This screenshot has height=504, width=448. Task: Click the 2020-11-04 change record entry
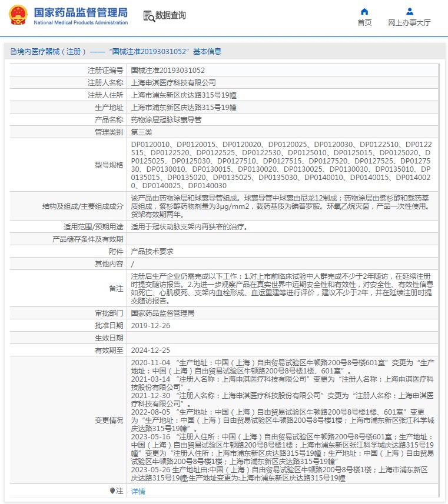[x=282, y=367]
